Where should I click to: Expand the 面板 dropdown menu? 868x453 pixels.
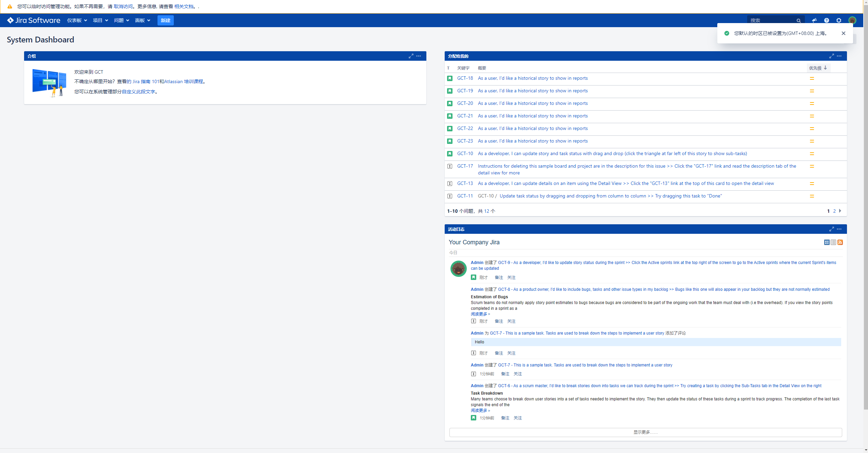[143, 20]
